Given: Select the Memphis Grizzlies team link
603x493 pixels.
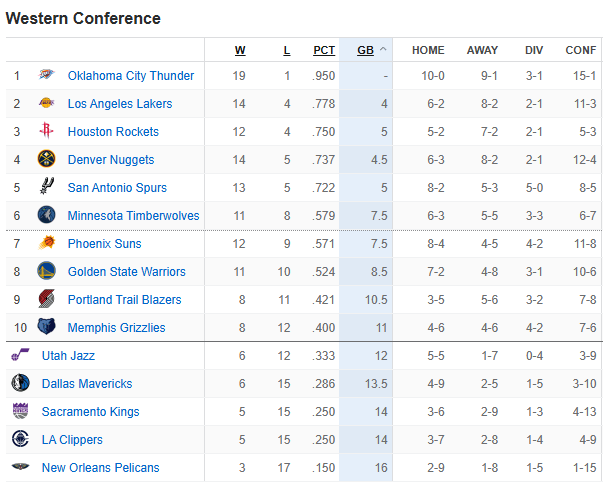Looking at the screenshot, I should (116, 328).
